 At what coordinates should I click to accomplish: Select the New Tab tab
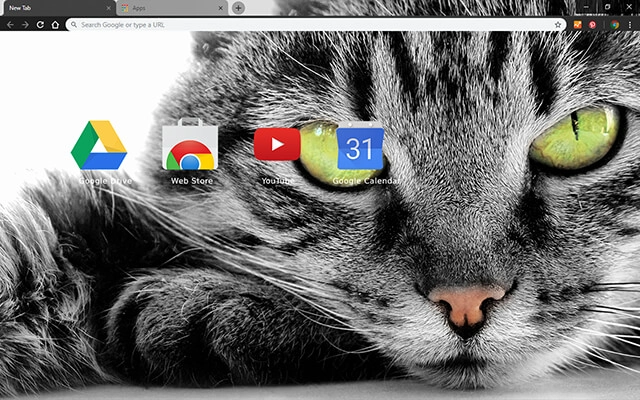pos(58,8)
